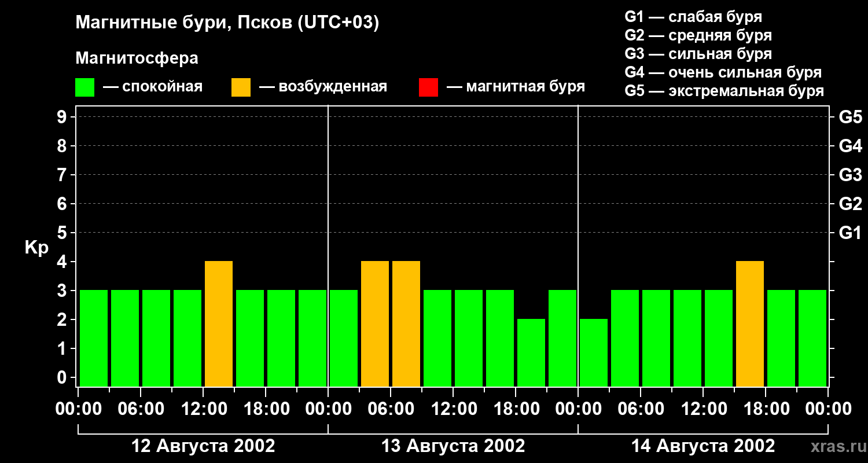Viewport: 868px width, 463px height.
Task: Click the xras.ru watermark link
Action: (835, 446)
